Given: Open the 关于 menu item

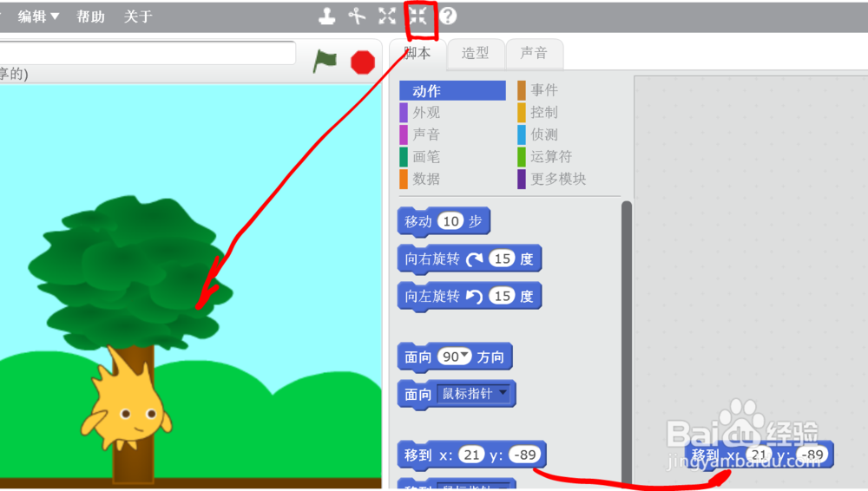Looking at the screenshot, I should [x=138, y=16].
